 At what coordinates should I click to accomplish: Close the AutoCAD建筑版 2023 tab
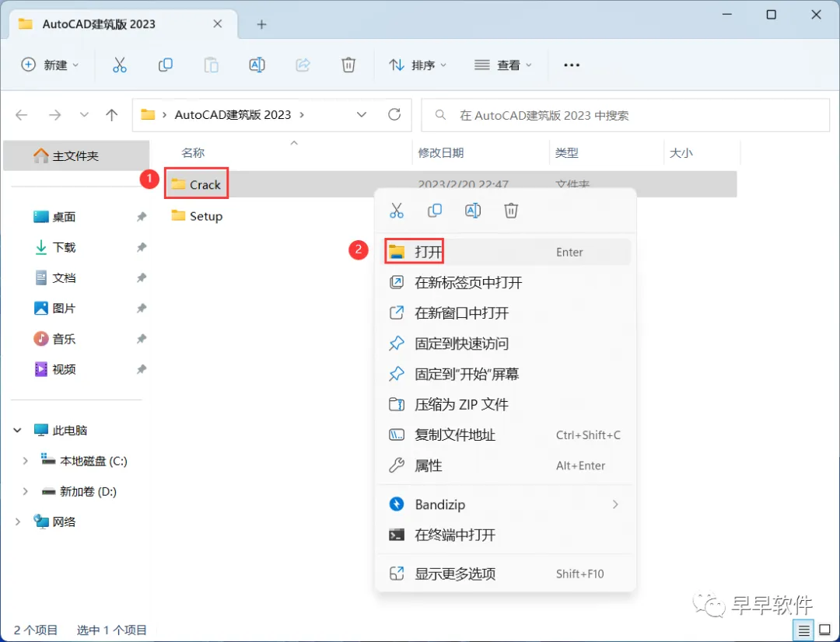click(x=218, y=23)
